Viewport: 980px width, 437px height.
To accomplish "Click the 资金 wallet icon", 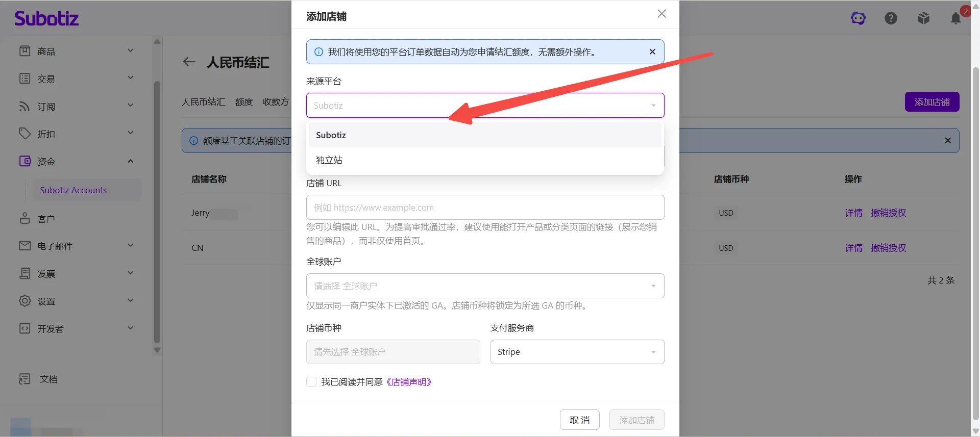I will coord(25,161).
